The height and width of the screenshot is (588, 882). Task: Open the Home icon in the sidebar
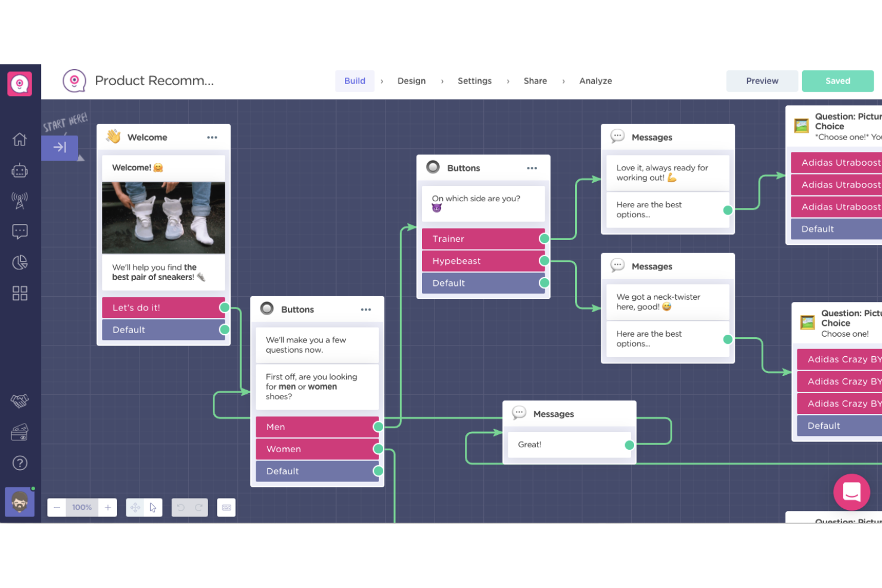pos(20,139)
